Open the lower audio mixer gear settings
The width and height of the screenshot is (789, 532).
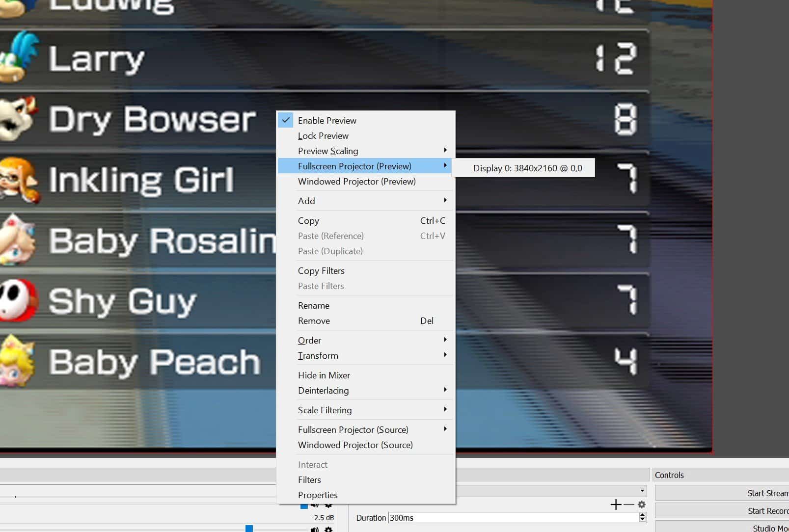(x=328, y=529)
